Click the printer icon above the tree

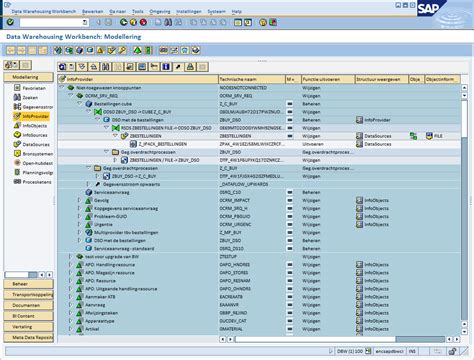(190, 67)
